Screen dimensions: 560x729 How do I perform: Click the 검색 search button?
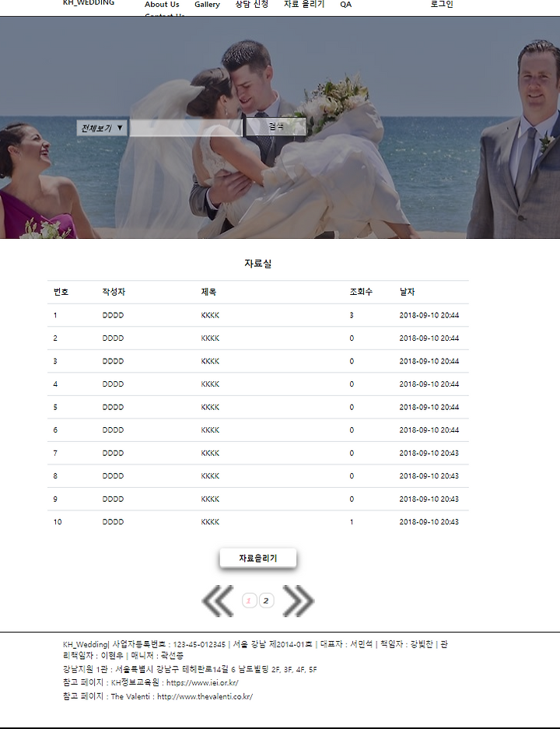click(x=275, y=127)
